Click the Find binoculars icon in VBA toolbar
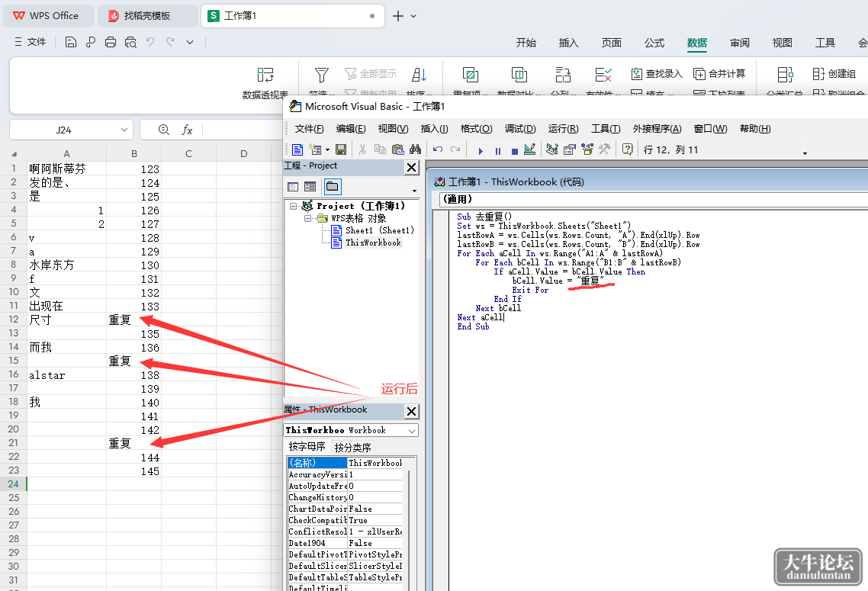Viewport: 868px width, 591px height. (x=415, y=149)
